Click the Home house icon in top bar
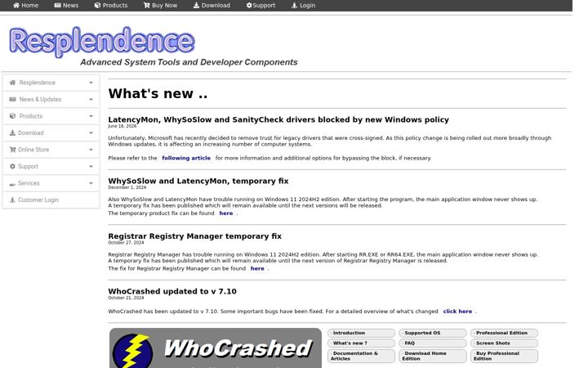 [16, 5]
